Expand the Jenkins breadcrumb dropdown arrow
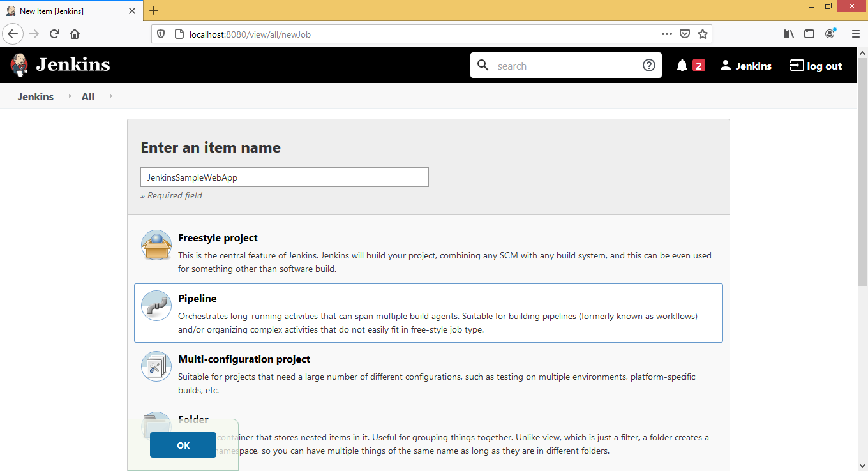This screenshot has height=471, width=868. pyautogui.click(x=70, y=96)
